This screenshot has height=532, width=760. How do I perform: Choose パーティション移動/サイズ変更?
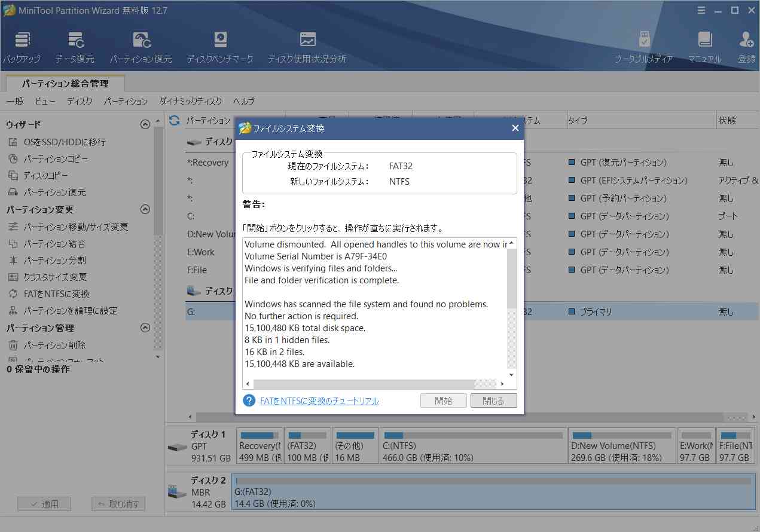(x=68, y=227)
